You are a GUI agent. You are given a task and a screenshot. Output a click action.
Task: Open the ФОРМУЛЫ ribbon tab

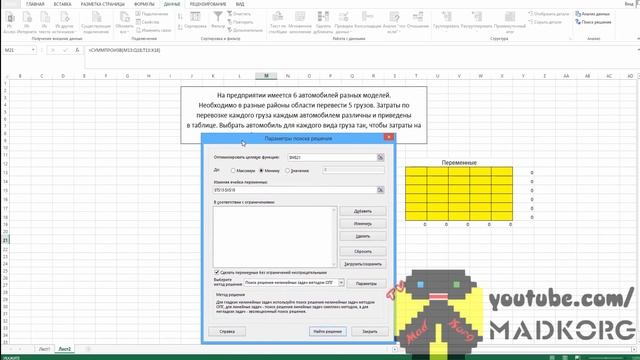[x=144, y=4]
